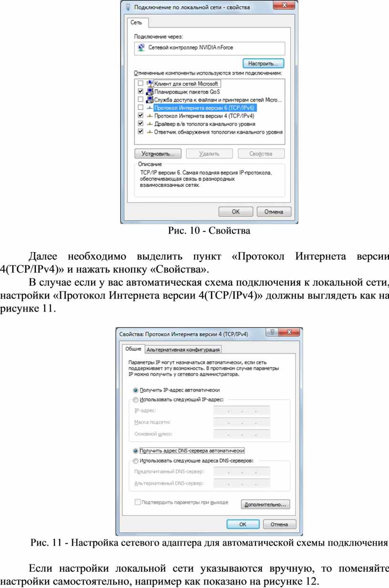Click "Отмена" in the TCP/IPv4 properties dialog
This screenshot has width=389, height=588.
pos(279,524)
